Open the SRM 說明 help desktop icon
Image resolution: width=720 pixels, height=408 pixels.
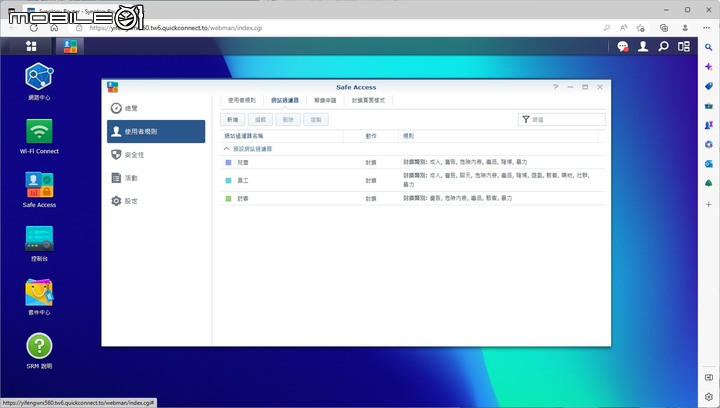click(x=39, y=351)
